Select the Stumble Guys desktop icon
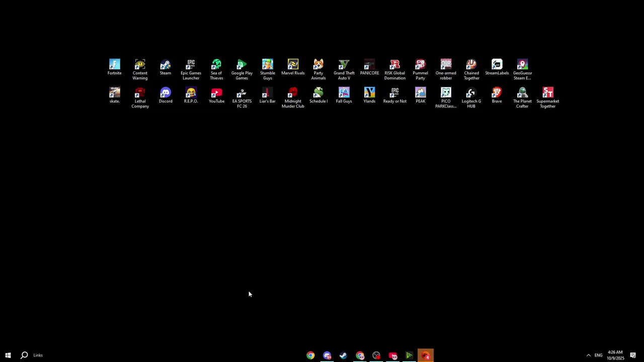The image size is (644, 362). coord(268,69)
